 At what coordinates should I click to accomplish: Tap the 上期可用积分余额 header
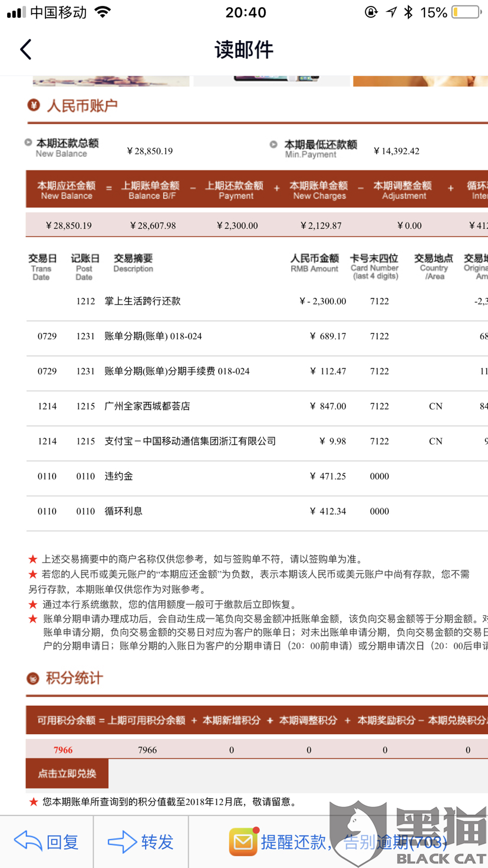click(x=146, y=721)
